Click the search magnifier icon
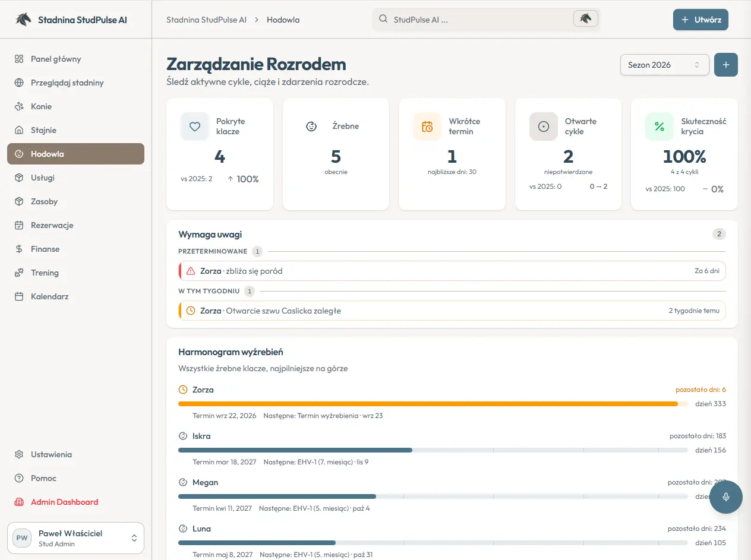The image size is (751, 560). click(x=383, y=19)
